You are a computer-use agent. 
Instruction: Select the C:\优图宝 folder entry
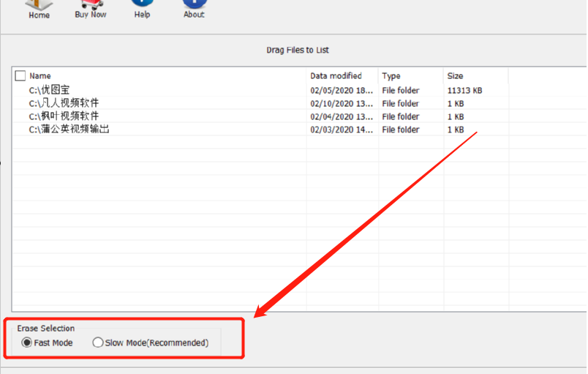[49, 90]
